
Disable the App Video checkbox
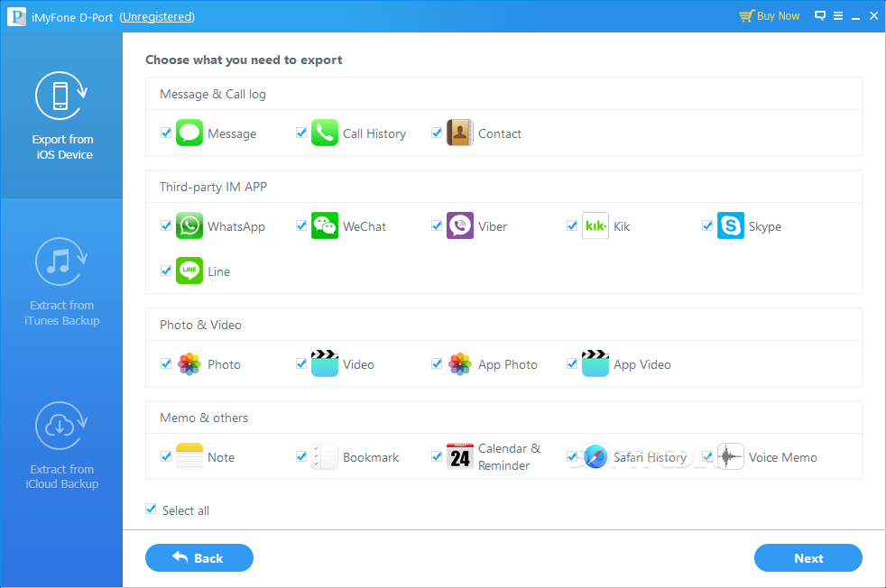(572, 363)
